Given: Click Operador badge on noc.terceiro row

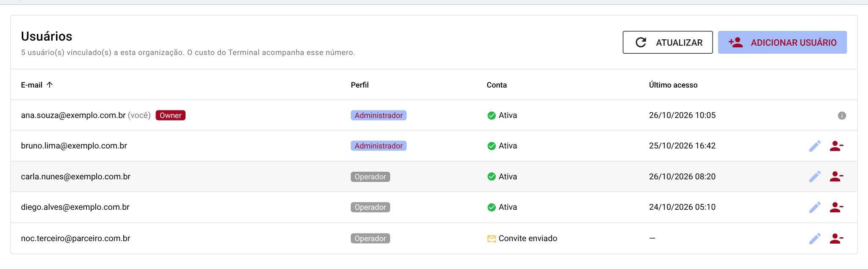Looking at the screenshot, I should pyautogui.click(x=370, y=239).
